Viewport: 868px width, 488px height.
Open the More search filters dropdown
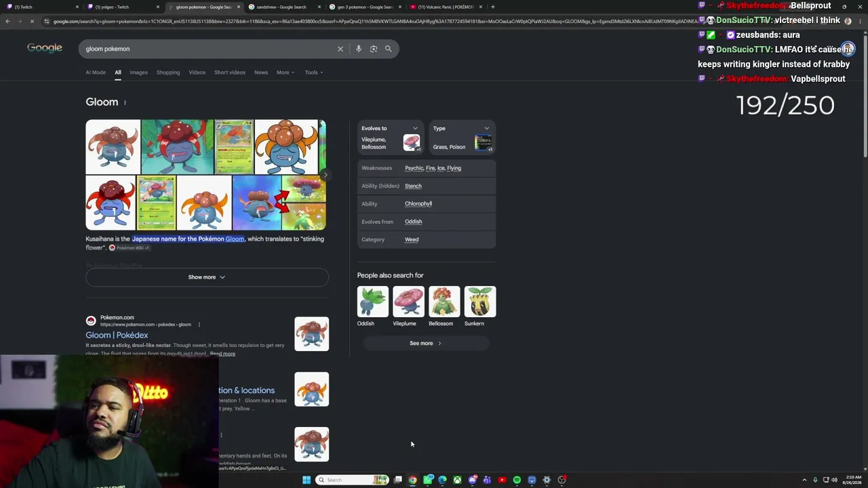coord(285,73)
